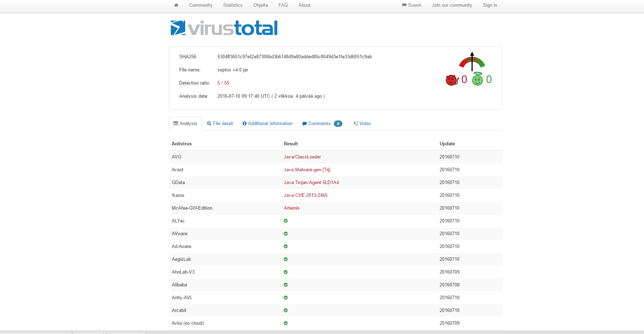644x334 pixels.
Task: Click the green check icon for Arcabit
Action: 286,311
